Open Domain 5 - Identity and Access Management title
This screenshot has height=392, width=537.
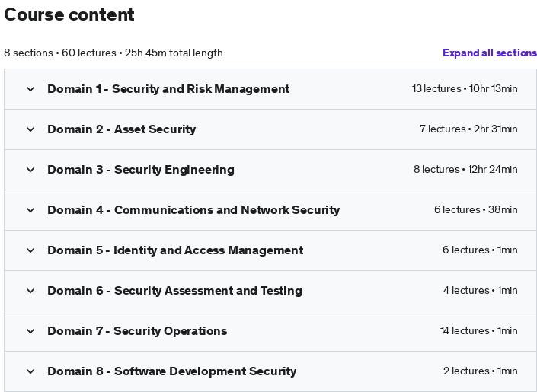pyautogui.click(x=175, y=250)
